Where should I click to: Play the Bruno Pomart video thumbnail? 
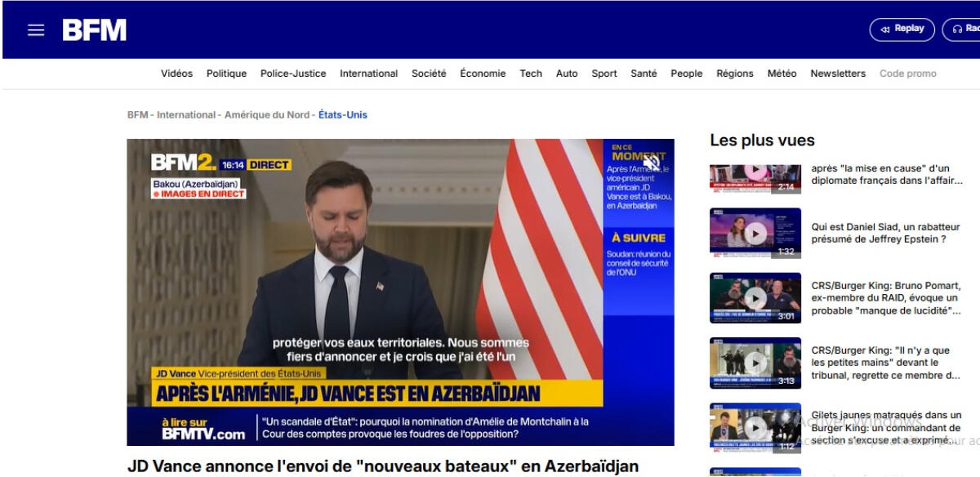(x=755, y=298)
